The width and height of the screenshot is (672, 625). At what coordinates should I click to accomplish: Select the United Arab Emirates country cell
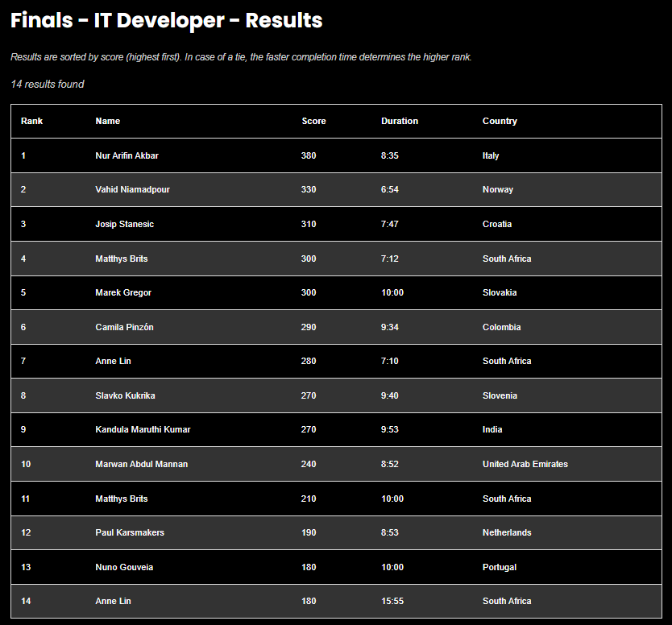point(525,464)
